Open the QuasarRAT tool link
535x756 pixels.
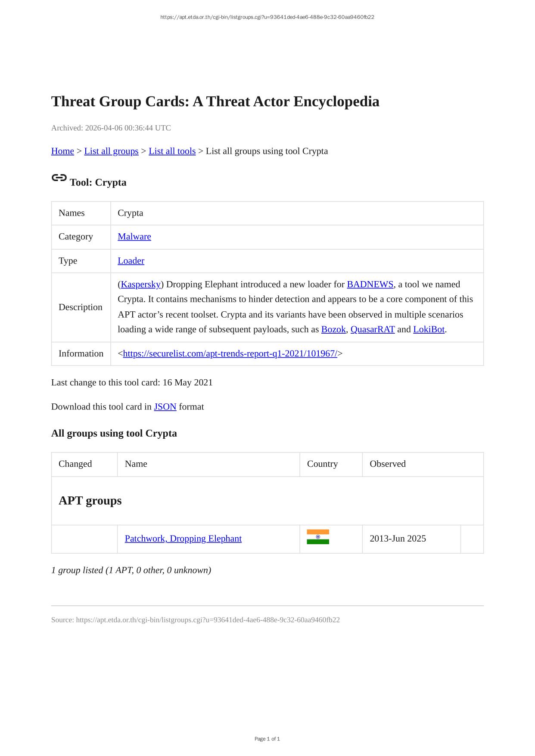[373, 330]
